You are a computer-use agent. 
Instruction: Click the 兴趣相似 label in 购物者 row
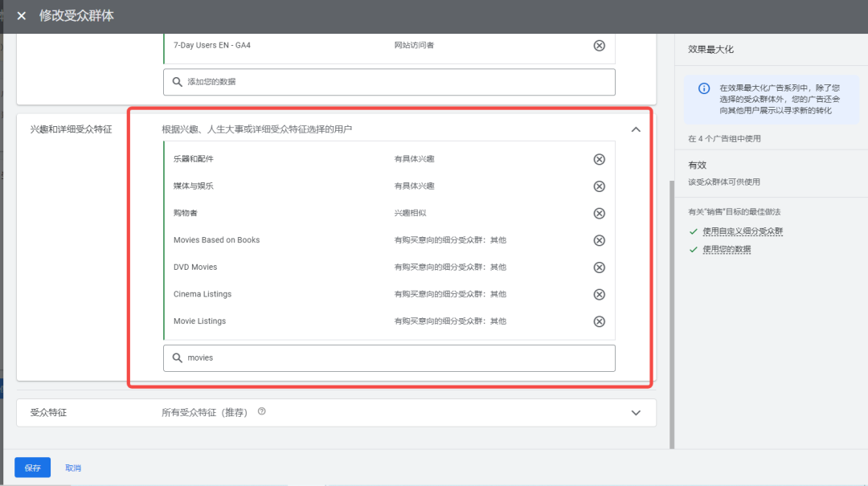[410, 214]
